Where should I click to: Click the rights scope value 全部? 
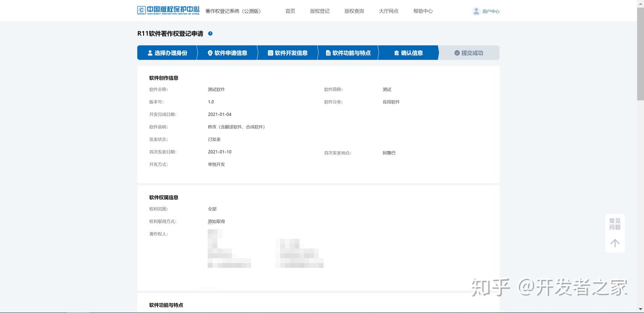click(x=212, y=209)
